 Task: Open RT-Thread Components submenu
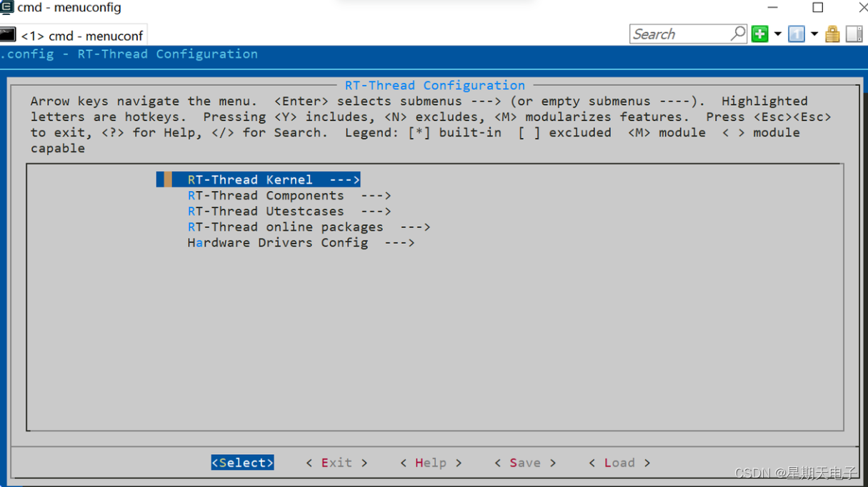pyautogui.click(x=289, y=195)
